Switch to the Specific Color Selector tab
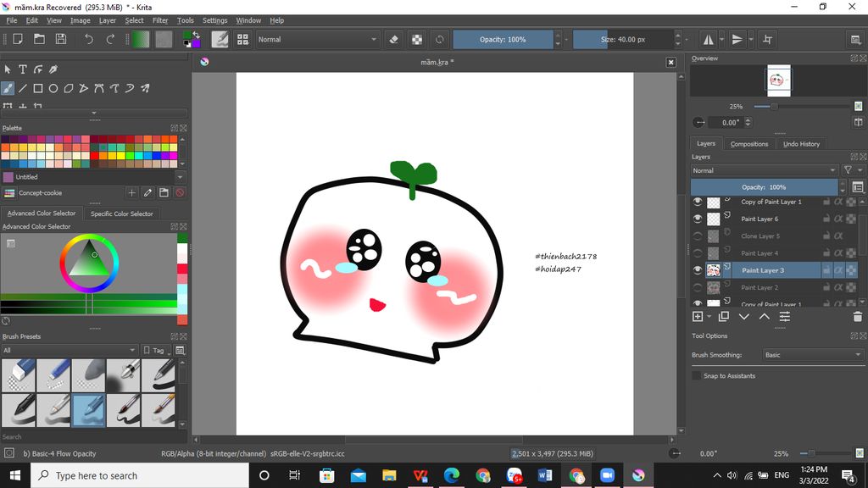The height and width of the screenshot is (488, 868). [122, 213]
